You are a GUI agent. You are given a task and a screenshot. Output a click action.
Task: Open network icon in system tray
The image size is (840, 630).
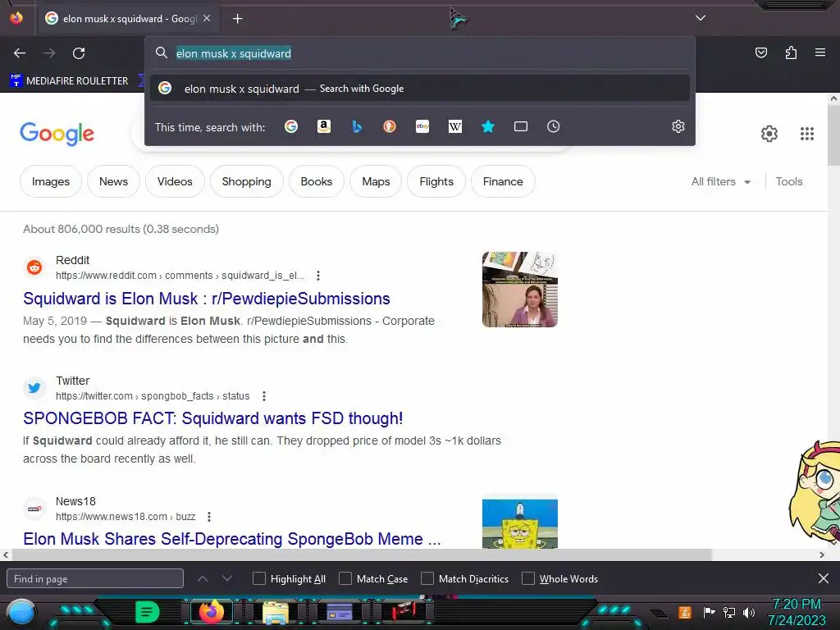click(729, 612)
